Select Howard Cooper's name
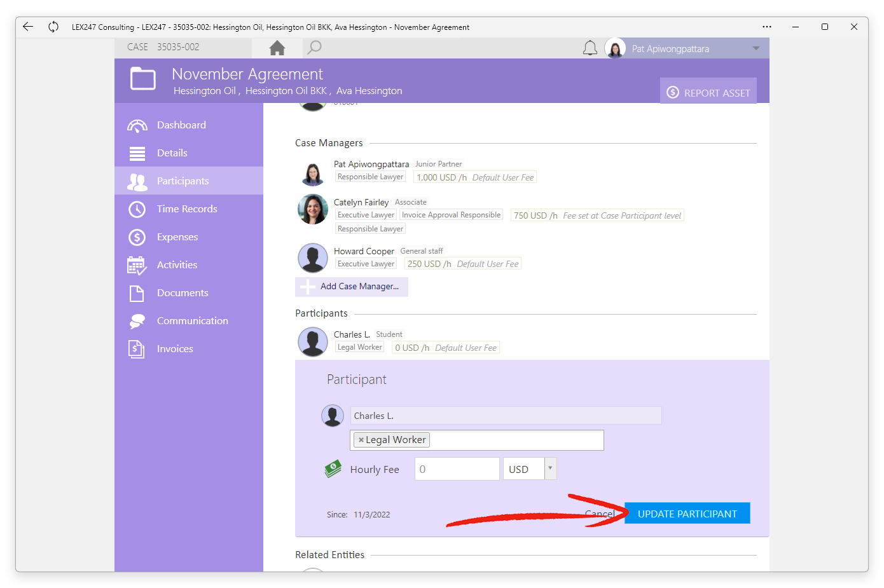The width and height of the screenshot is (884, 588). pos(364,251)
